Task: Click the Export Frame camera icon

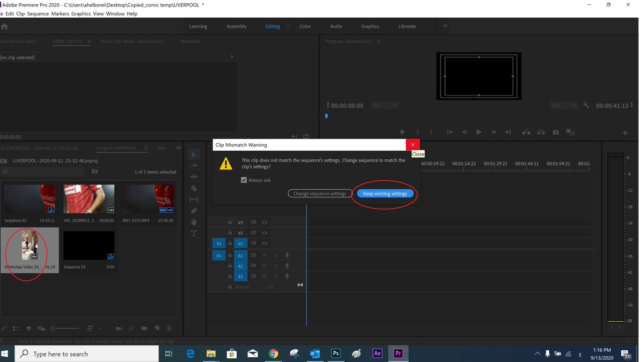Action: (555, 132)
